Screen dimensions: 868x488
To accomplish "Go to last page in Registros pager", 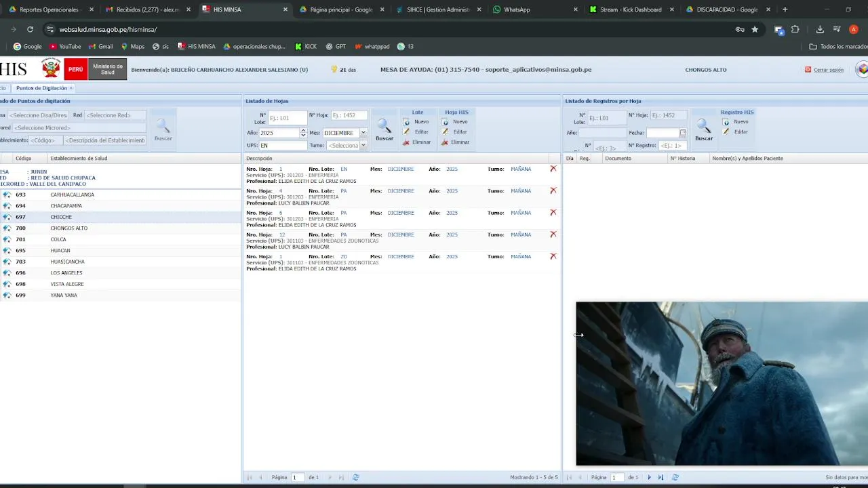I will [660, 477].
